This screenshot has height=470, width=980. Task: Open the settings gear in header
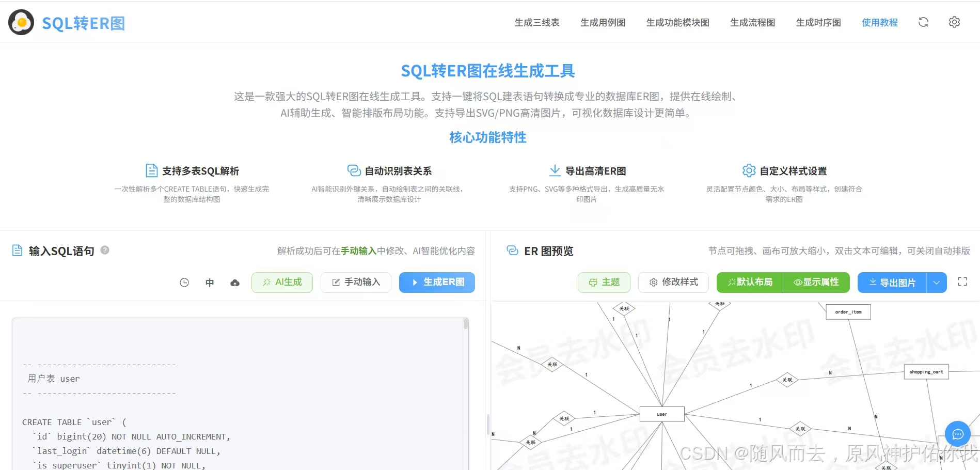coord(954,22)
